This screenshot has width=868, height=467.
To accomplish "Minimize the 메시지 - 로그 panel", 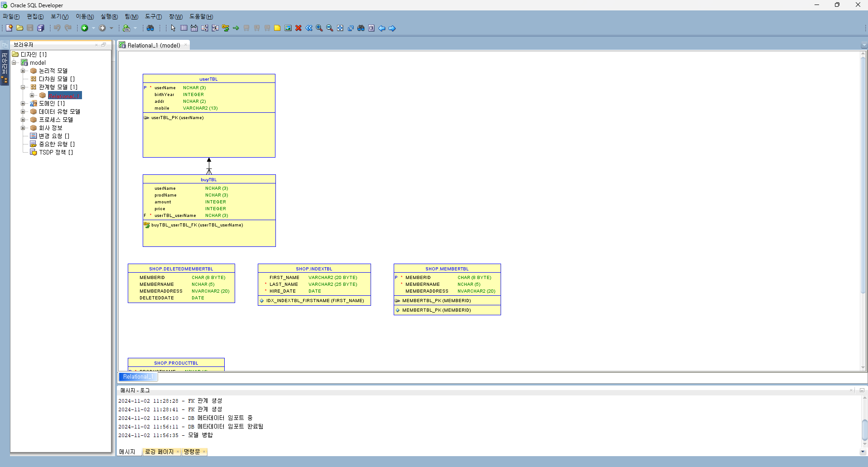I will tap(862, 390).
